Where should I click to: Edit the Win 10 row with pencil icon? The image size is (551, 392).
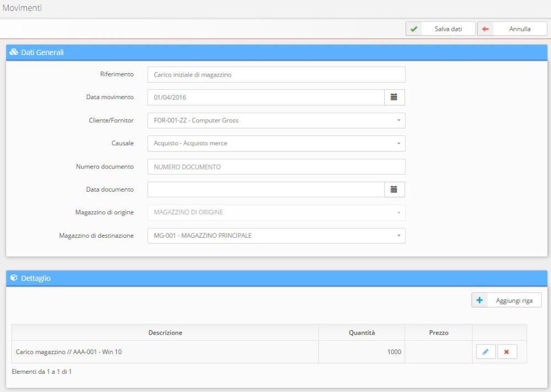[x=485, y=352]
